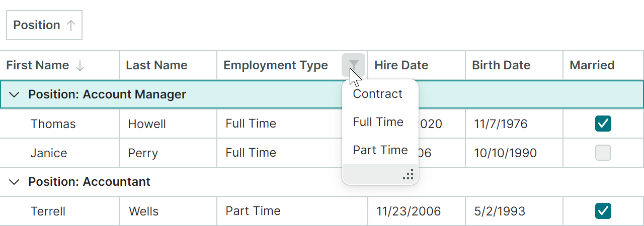
Task: Click the Birth Date column header
Action: 501,65
